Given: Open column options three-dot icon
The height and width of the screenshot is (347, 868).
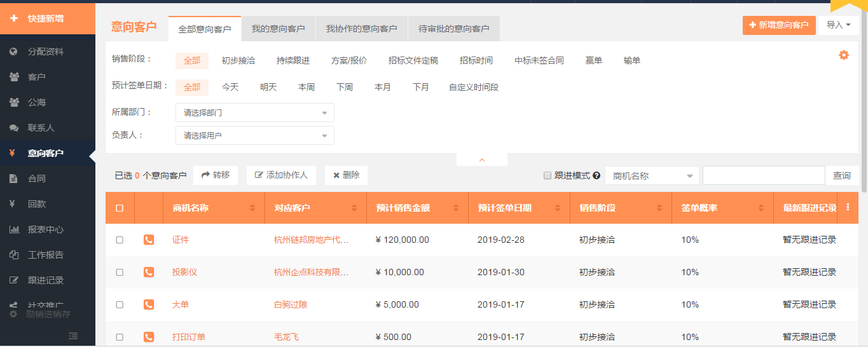Looking at the screenshot, I should pos(848,208).
